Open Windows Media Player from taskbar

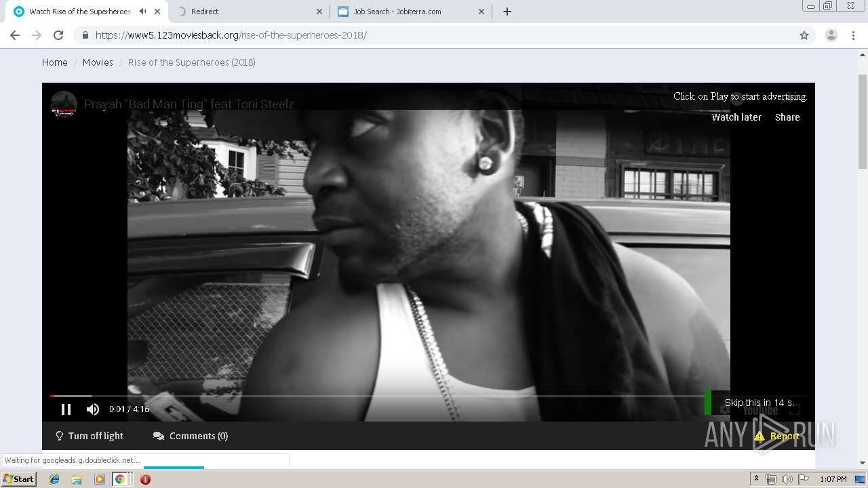pos(100,479)
